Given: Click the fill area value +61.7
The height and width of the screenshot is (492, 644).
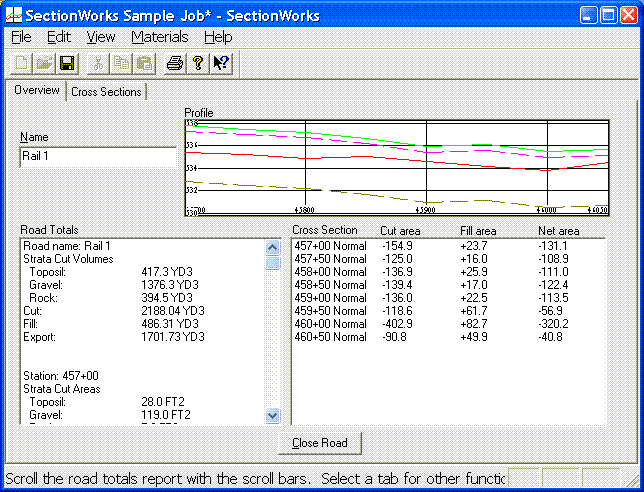Looking at the screenshot, I should (474, 311).
